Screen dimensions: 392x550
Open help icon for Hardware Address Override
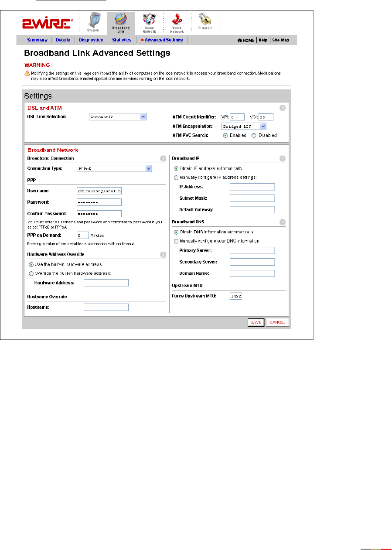point(163,255)
